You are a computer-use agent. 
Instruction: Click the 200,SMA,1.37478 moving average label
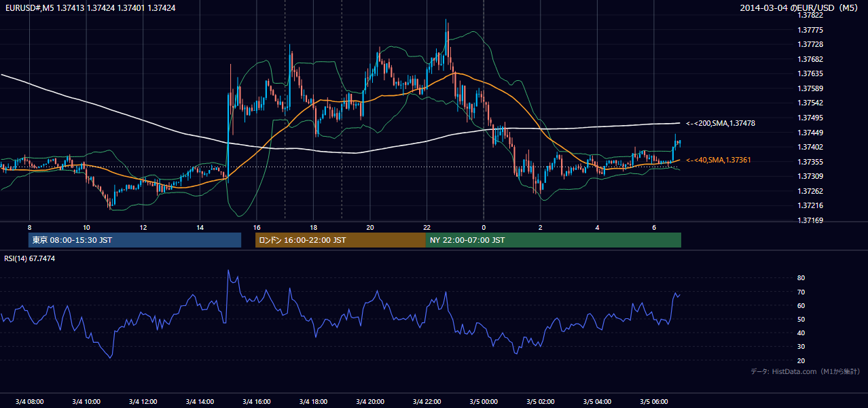pos(721,123)
